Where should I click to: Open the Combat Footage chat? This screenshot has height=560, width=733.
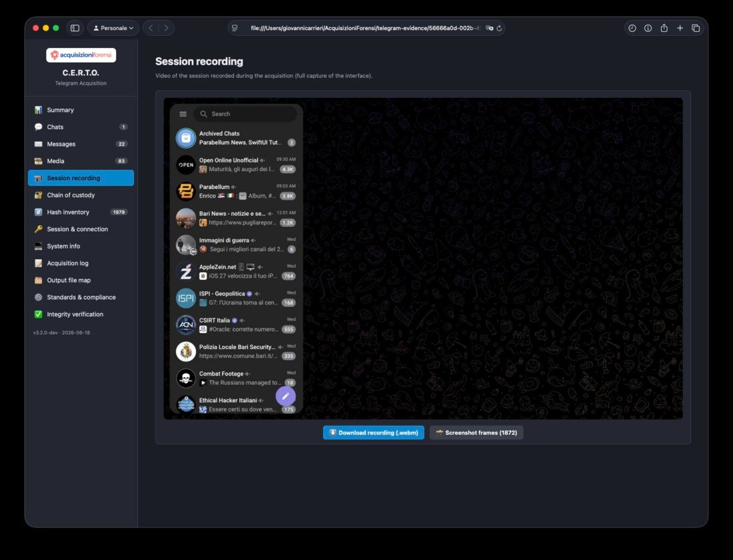pyautogui.click(x=236, y=378)
